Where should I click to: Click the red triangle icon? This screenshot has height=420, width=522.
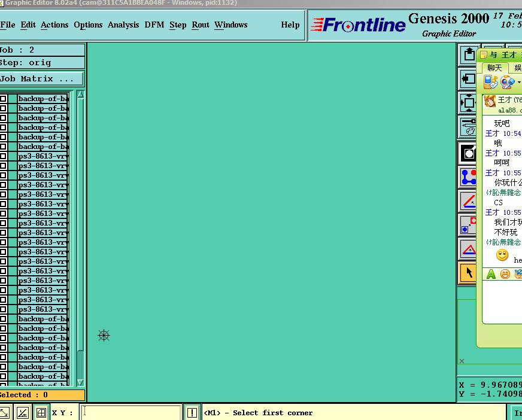468,249
